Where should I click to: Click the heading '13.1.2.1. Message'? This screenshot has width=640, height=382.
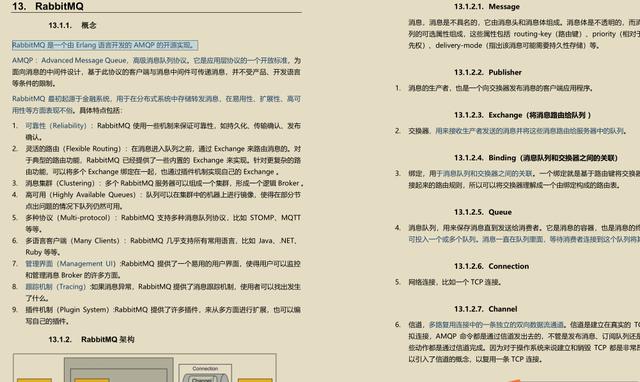click(x=487, y=7)
